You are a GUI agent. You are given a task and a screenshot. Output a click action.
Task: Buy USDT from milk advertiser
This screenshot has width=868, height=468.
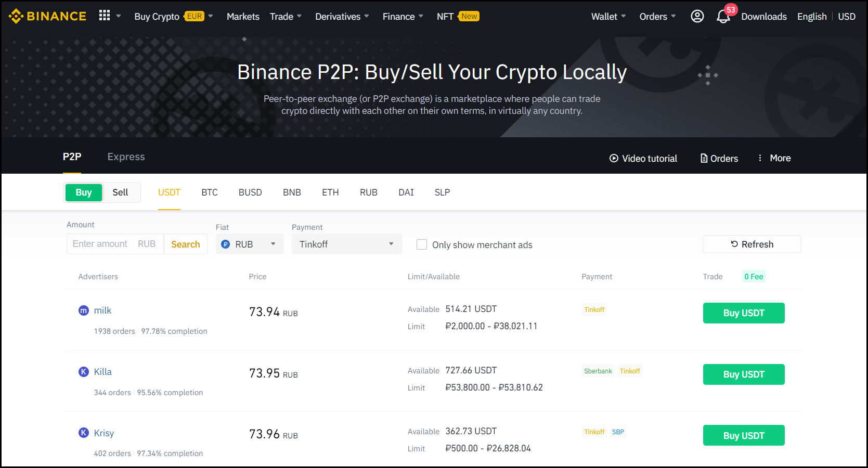(744, 313)
